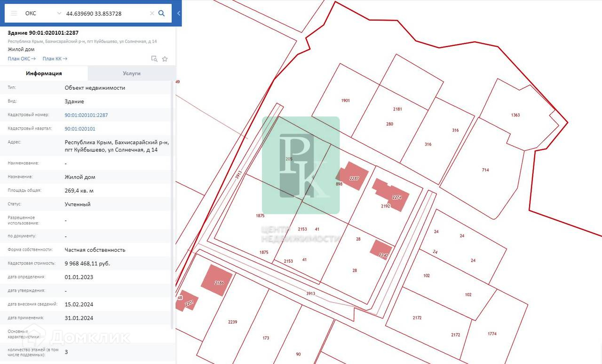Image resolution: width=602 pixels, height=364 pixels.
Task: Click the date '31.01.2024'
Action: tap(79, 318)
